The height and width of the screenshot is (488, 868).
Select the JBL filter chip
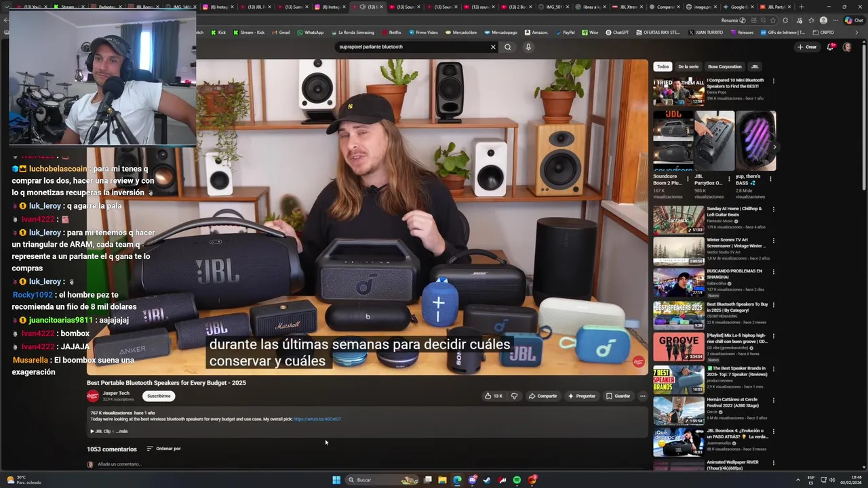[x=755, y=66]
